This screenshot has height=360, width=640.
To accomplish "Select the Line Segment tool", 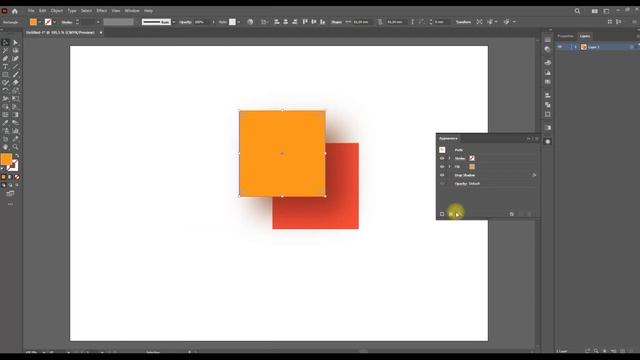I will coord(16,67).
